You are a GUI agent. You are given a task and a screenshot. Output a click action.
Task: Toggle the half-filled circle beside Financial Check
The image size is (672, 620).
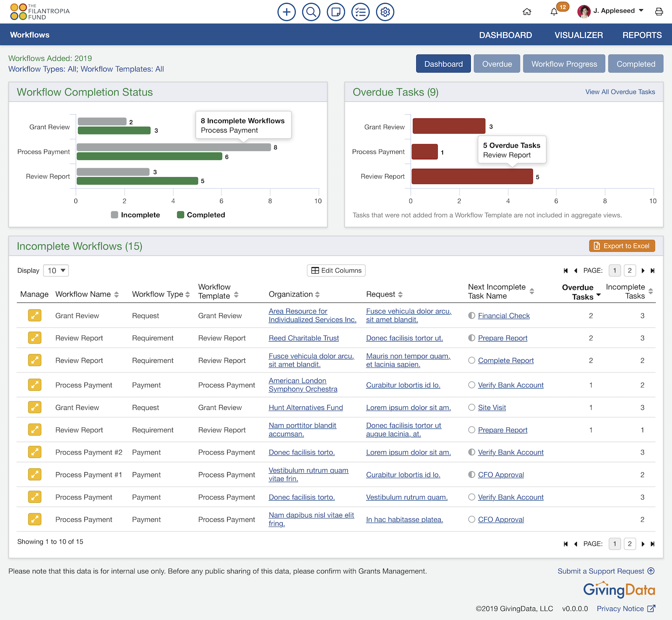tap(471, 315)
